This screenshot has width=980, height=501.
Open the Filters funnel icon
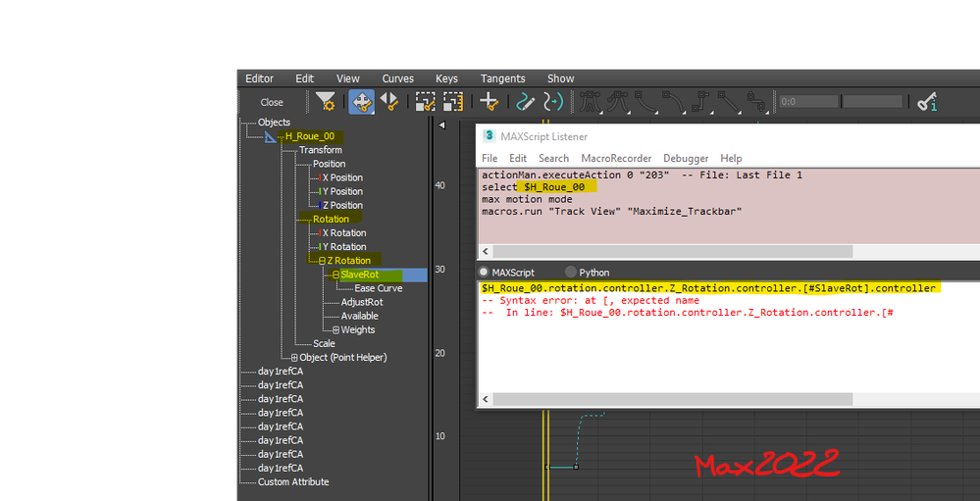pos(325,101)
